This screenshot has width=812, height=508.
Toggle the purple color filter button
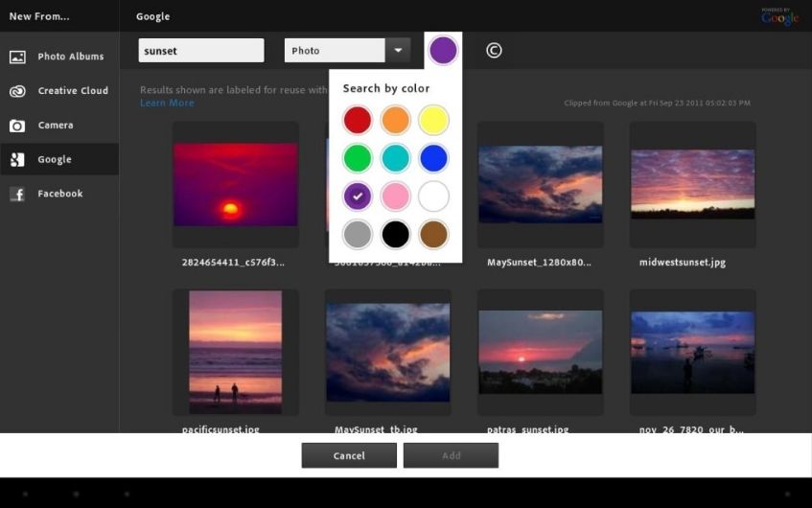[443, 51]
